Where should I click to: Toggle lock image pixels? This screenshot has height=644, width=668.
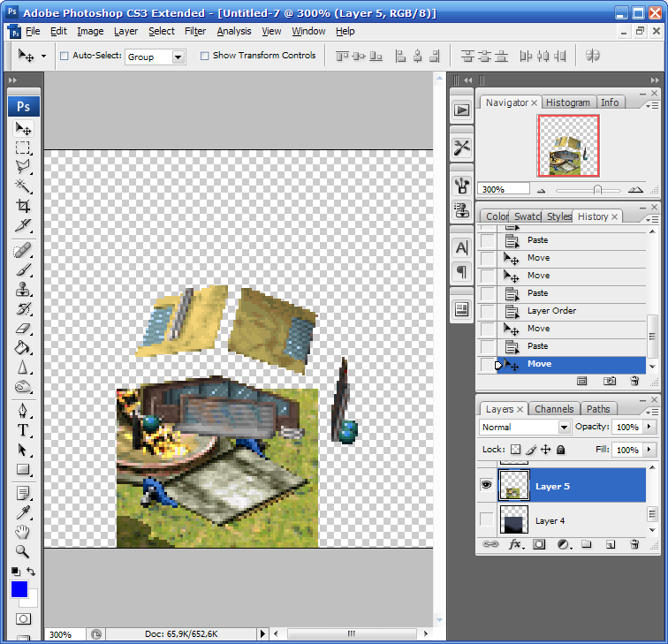[531, 450]
